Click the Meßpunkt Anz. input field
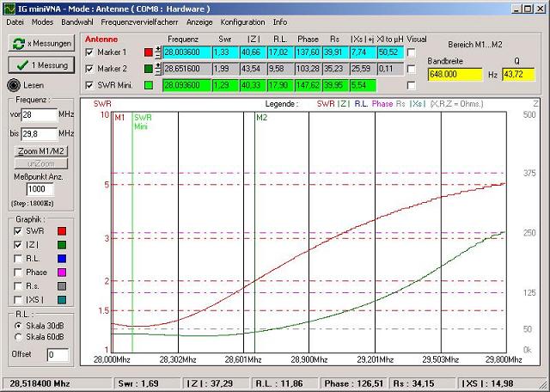The width and height of the screenshot is (550, 392). [40, 189]
